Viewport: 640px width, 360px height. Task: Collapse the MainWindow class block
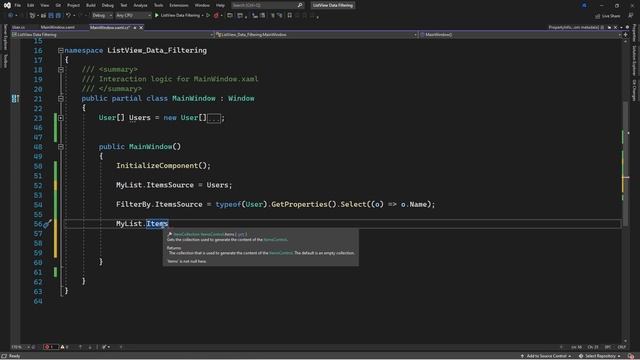[60, 98]
